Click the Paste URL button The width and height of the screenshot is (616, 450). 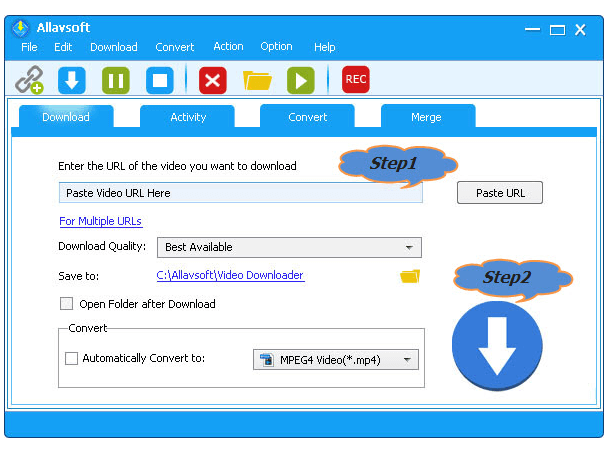point(500,193)
